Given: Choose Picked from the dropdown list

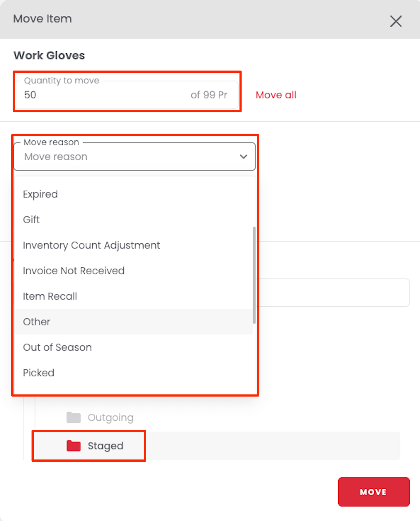Looking at the screenshot, I should (x=39, y=373).
